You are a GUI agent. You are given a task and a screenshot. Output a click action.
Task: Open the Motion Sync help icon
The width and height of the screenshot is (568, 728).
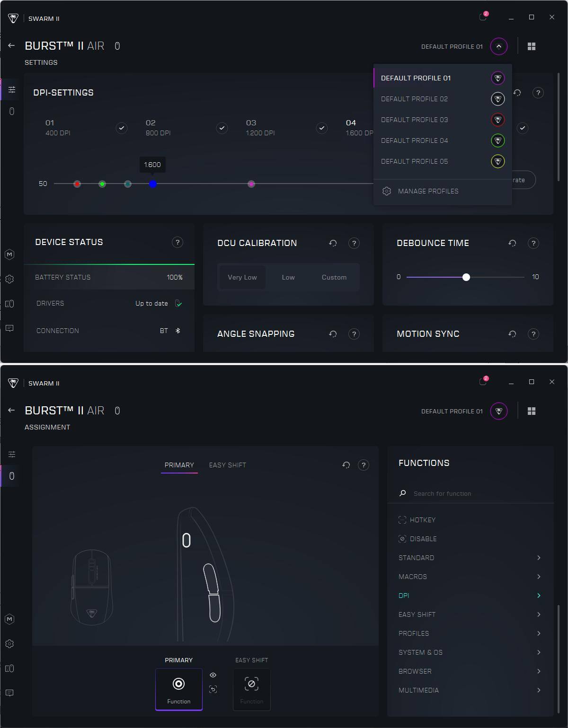533,334
